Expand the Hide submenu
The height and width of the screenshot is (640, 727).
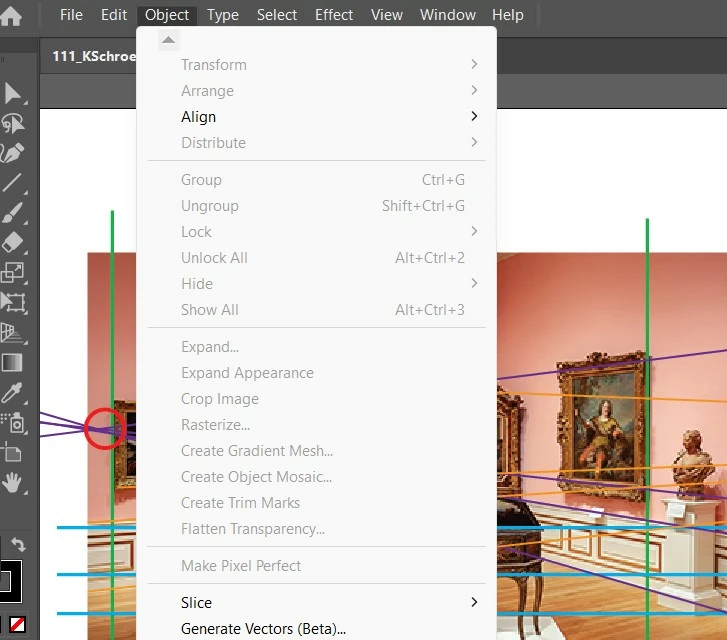pyautogui.click(x=317, y=283)
